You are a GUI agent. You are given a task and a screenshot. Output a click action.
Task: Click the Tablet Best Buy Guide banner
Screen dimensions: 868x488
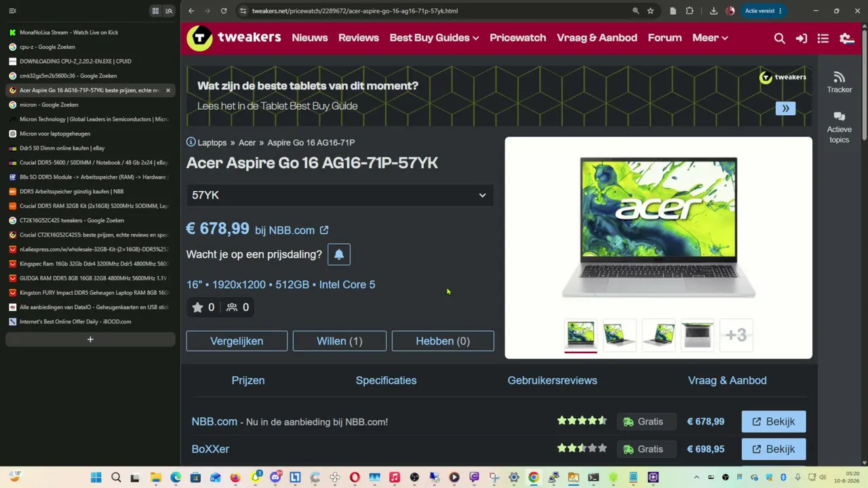coord(499,96)
